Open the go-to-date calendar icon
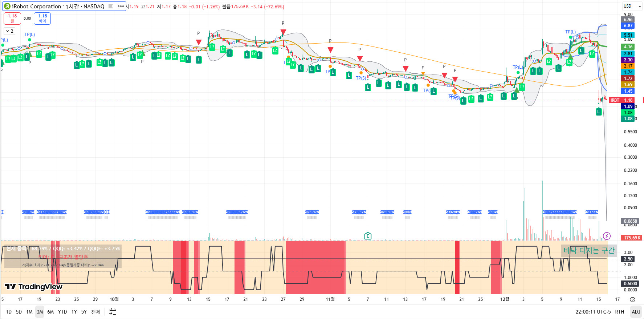644x319 pixels. coord(113,312)
